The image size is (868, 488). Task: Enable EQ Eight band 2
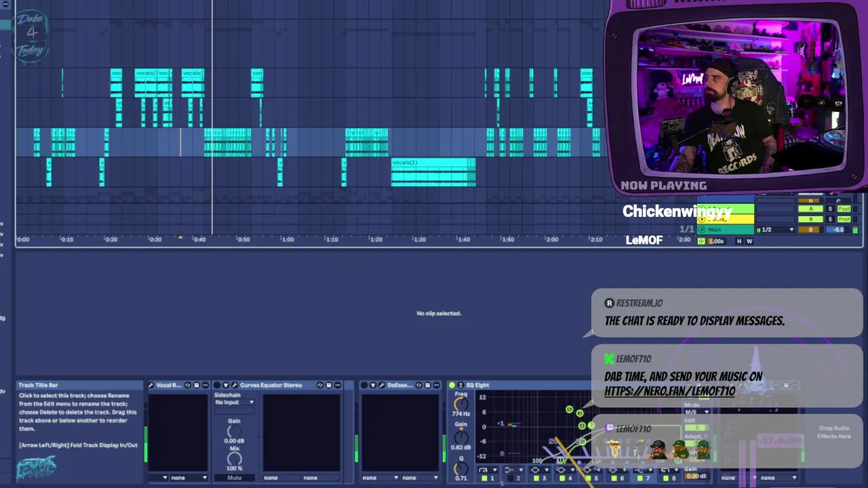[x=511, y=478]
